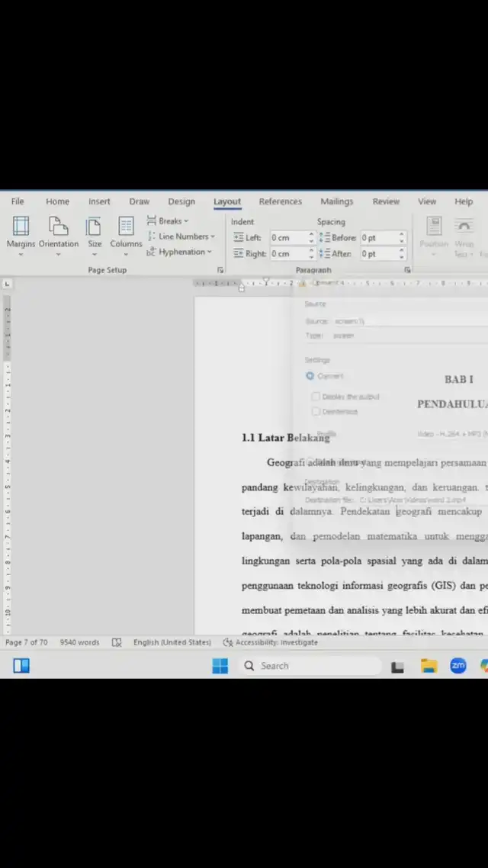The width and height of the screenshot is (488, 868).
Task: Click the Windows Start button
Action: 220,666
